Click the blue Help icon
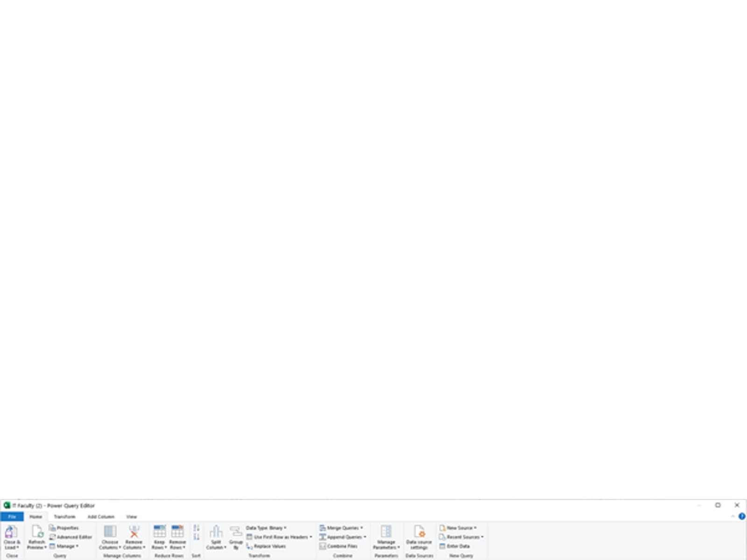Viewport: 747px width, 560px height. click(x=742, y=516)
